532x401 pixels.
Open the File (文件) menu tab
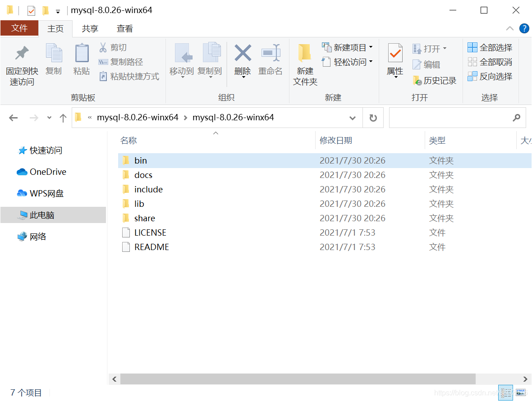pyautogui.click(x=19, y=28)
